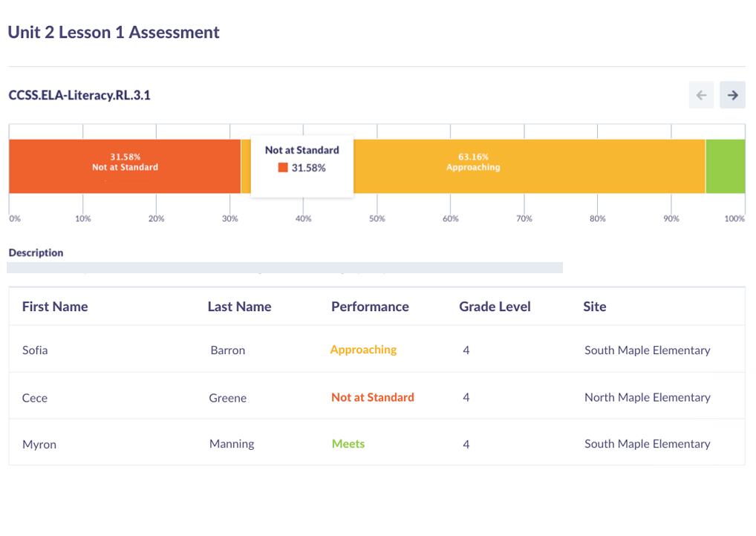Click the right arrow to view next standard
Viewport: 756px width, 536px height.
tap(731, 95)
